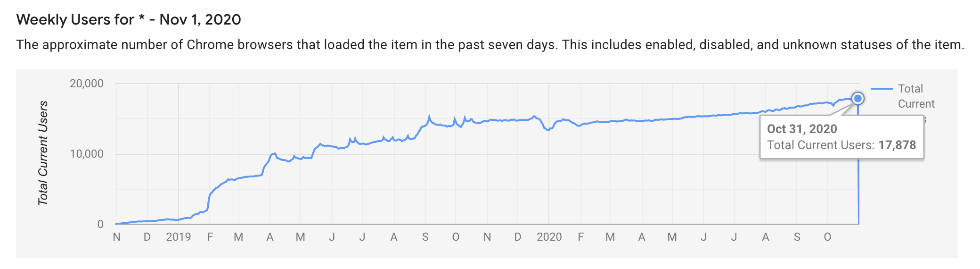Click the Total Current Users legend line swatch
Screen dimensions: 980x269
[882, 89]
